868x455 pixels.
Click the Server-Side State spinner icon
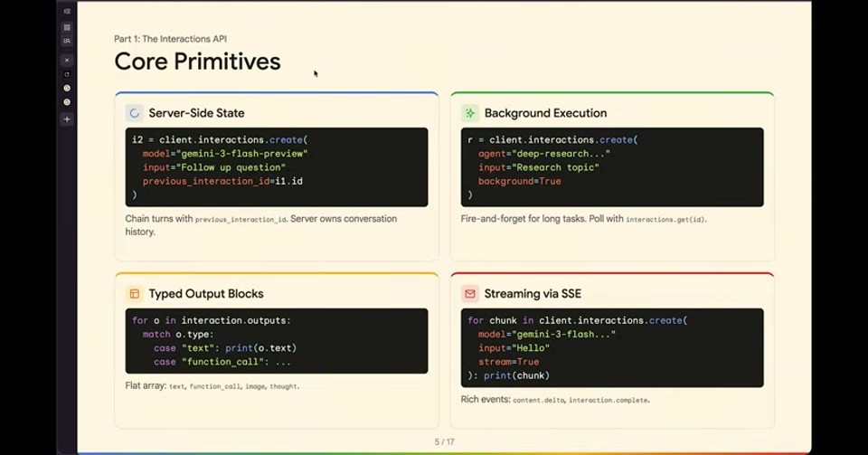click(134, 113)
